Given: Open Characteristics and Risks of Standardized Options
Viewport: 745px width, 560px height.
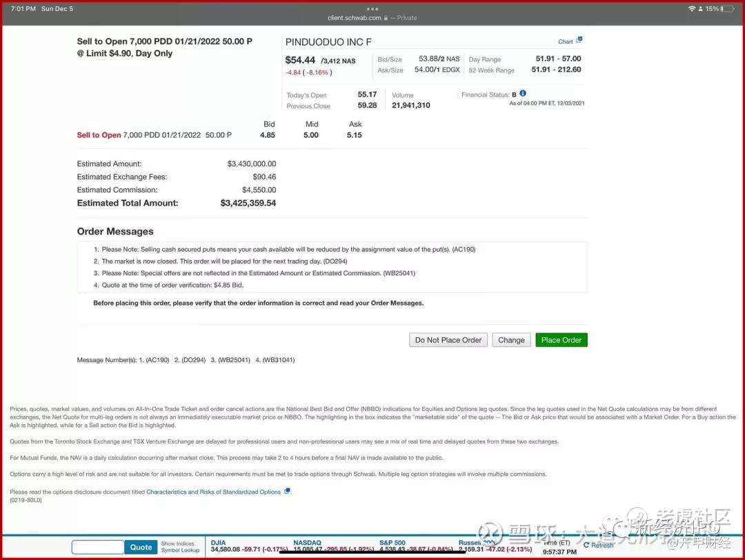Looking at the screenshot, I should (213, 492).
